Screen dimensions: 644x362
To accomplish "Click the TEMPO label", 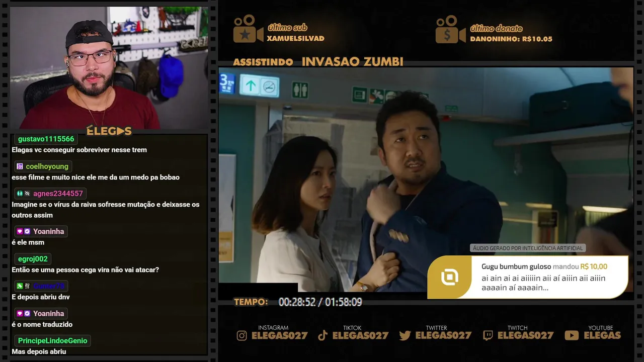I will (251, 302).
